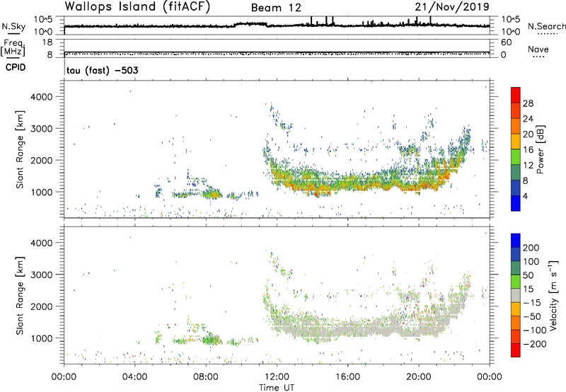Click '4000' on power panel range axis

point(41,97)
